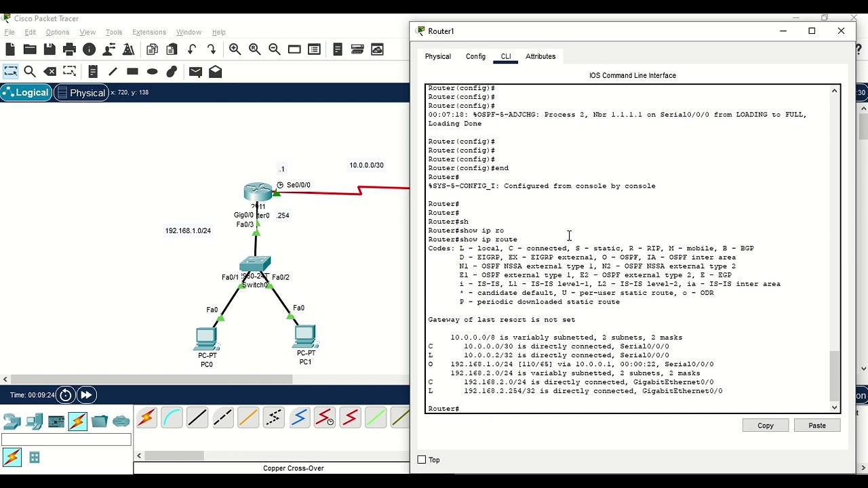Open the Tools menu
This screenshot has width=868, height=488.
click(114, 32)
